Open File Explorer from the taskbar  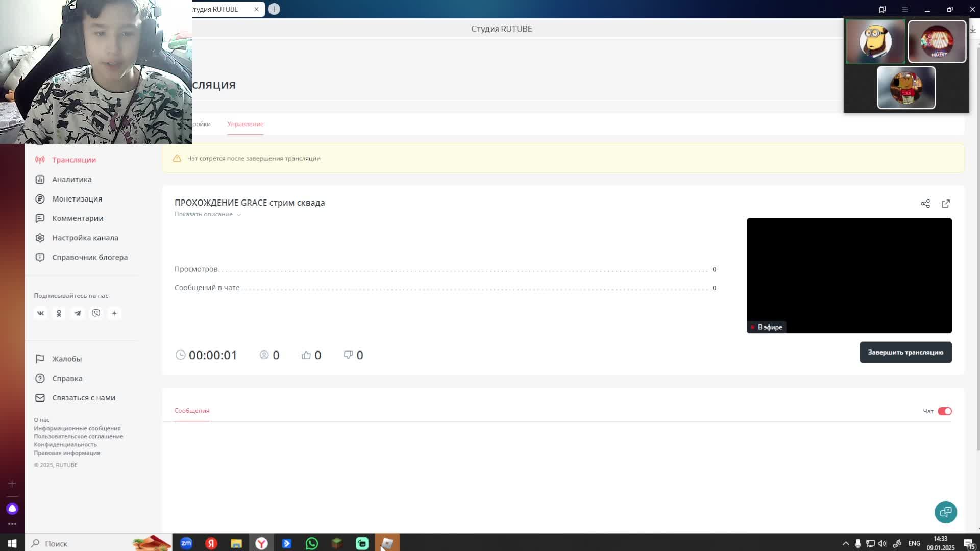point(236,543)
